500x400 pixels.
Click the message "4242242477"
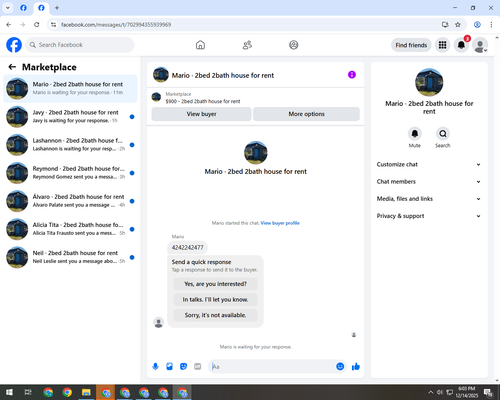coord(187,247)
